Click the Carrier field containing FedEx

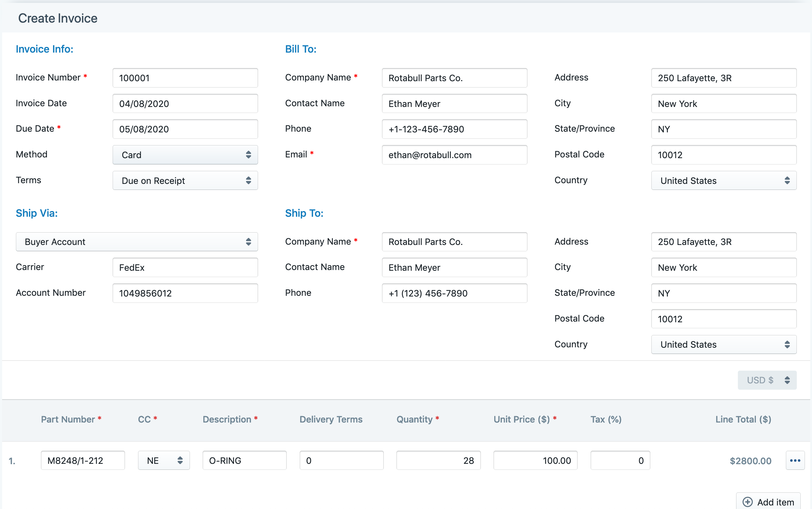[185, 267]
